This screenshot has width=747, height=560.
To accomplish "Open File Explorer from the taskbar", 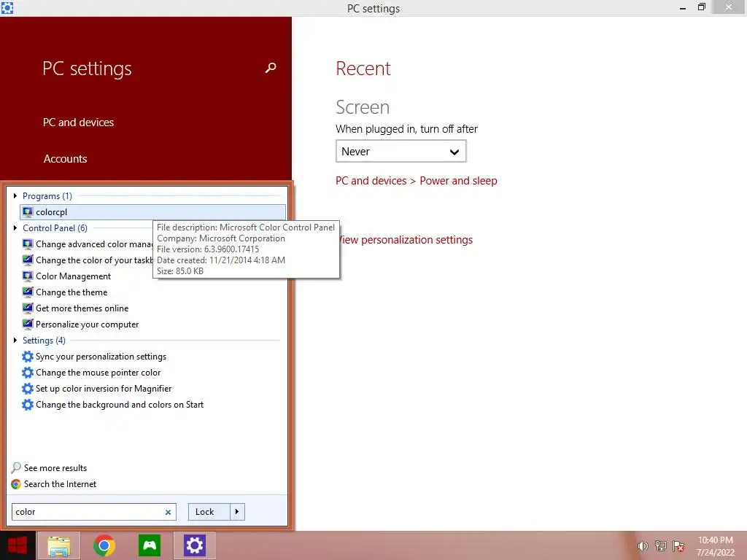I will pos(59,545).
